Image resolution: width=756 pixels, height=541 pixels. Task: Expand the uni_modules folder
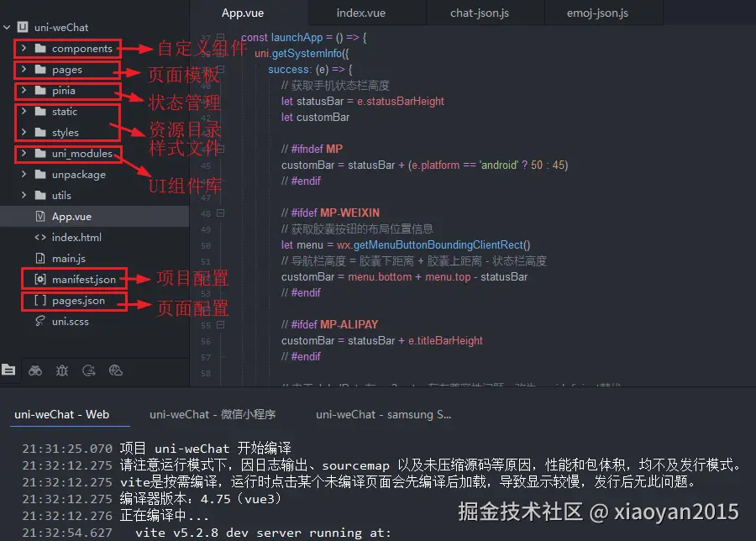[x=24, y=154]
